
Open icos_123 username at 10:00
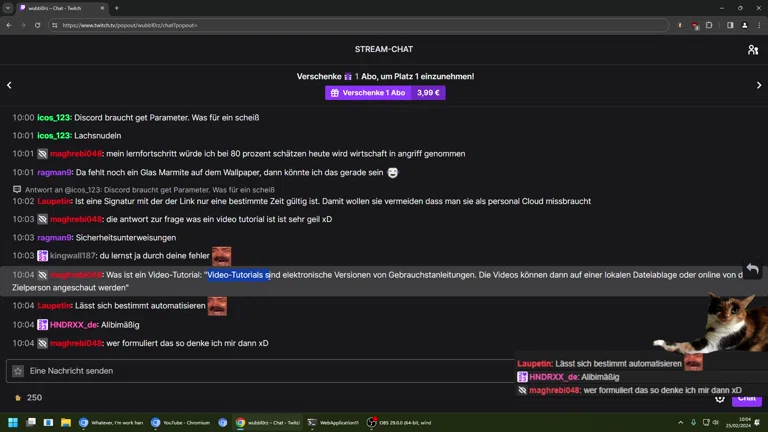click(54, 118)
